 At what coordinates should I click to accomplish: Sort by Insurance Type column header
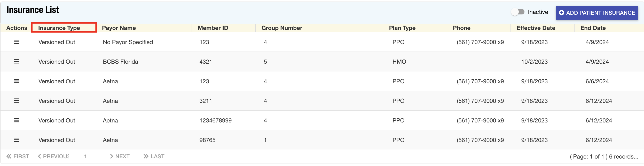(59, 28)
